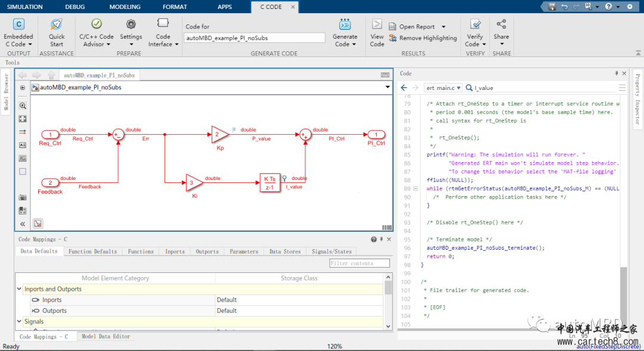Screen dimensions: 644x351
Task: Collapse the palette with double chevron
Action: point(23,223)
